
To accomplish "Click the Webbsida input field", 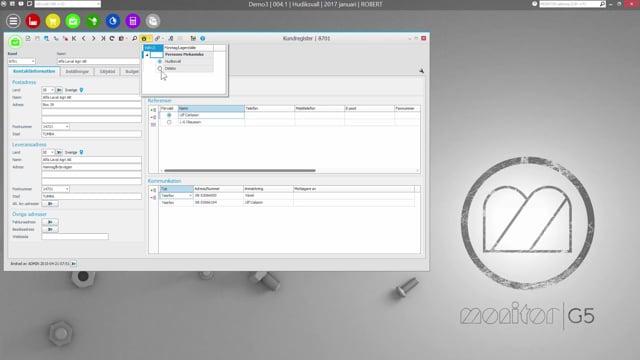I will (x=75, y=237).
